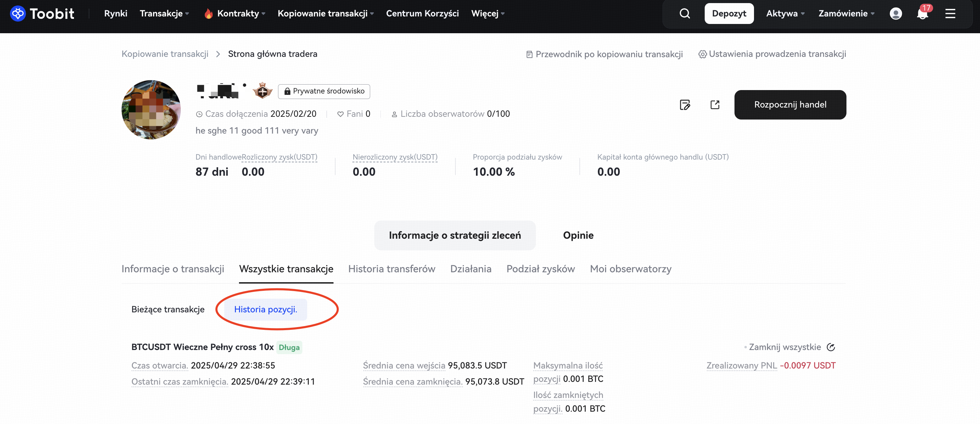Click the trader badge medal icon
Image resolution: width=980 pixels, height=424 pixels.
(263, 91)
